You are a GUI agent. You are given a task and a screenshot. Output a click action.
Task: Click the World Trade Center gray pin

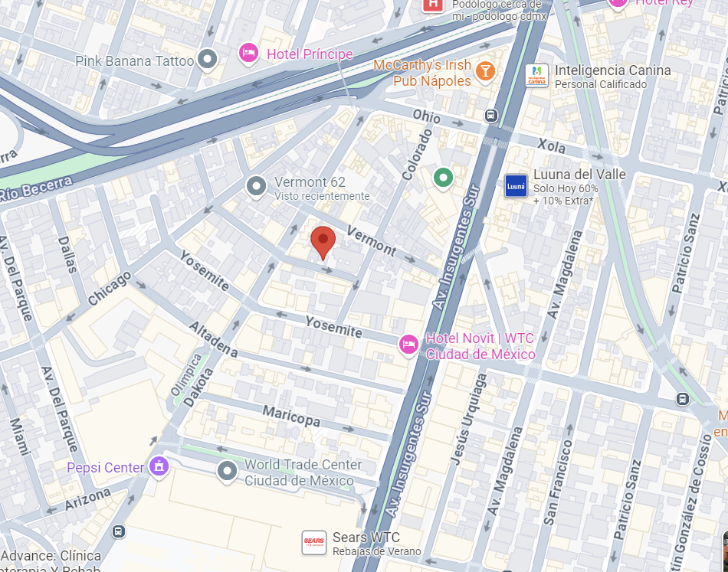coord(227,472)
